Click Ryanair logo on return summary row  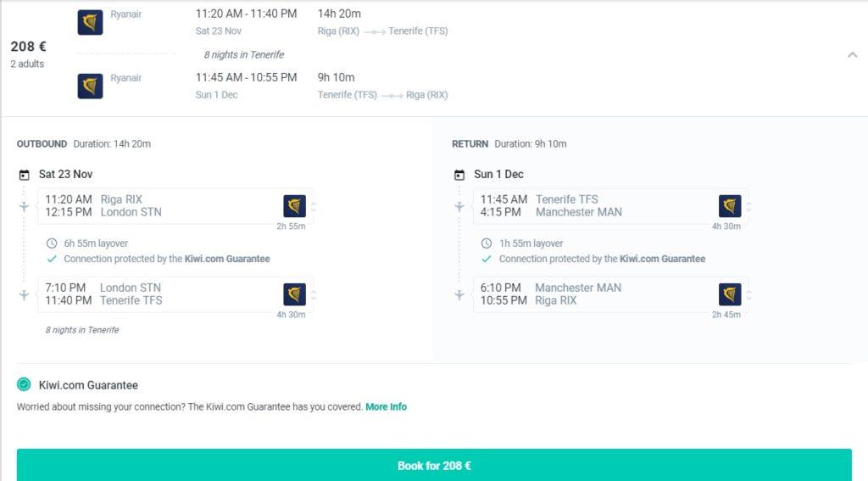pyautogui.click(x=90, y=86)
